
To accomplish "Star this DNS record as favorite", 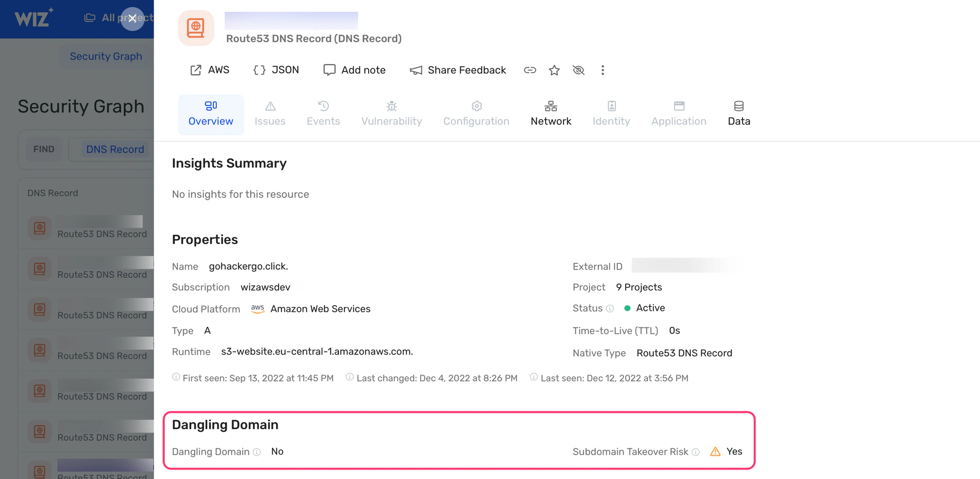I will pos(554,70).
